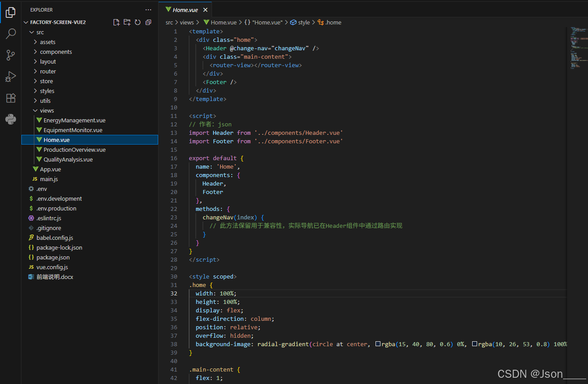Open package.json file
The width and height of the screenshot is (588, 384).
[x=90, y=257]
